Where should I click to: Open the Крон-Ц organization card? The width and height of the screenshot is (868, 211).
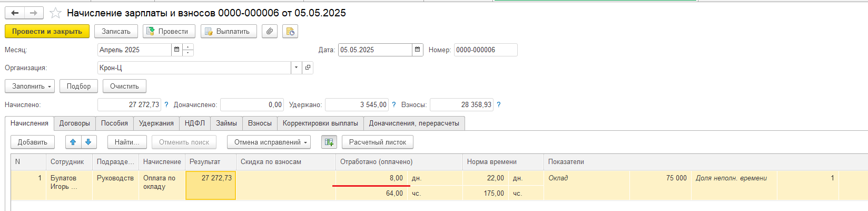pos(308,68)
